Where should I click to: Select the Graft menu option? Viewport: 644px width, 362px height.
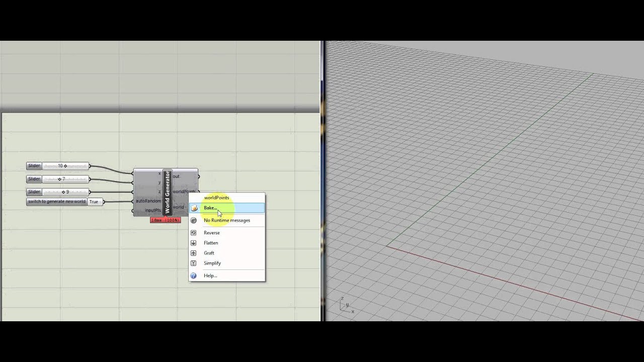tap(227, 253)
